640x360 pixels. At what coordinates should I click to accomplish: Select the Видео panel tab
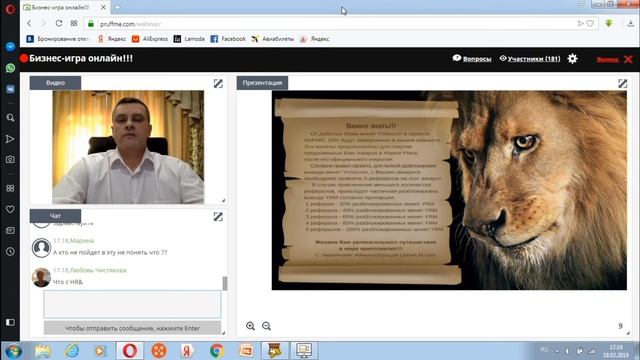click(x=55, y=83)
